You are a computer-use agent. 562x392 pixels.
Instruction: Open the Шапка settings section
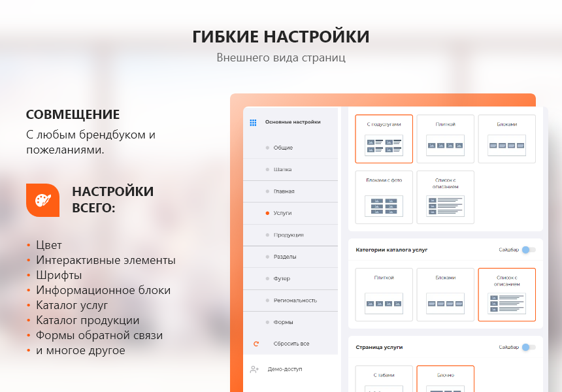pos(282,169)
